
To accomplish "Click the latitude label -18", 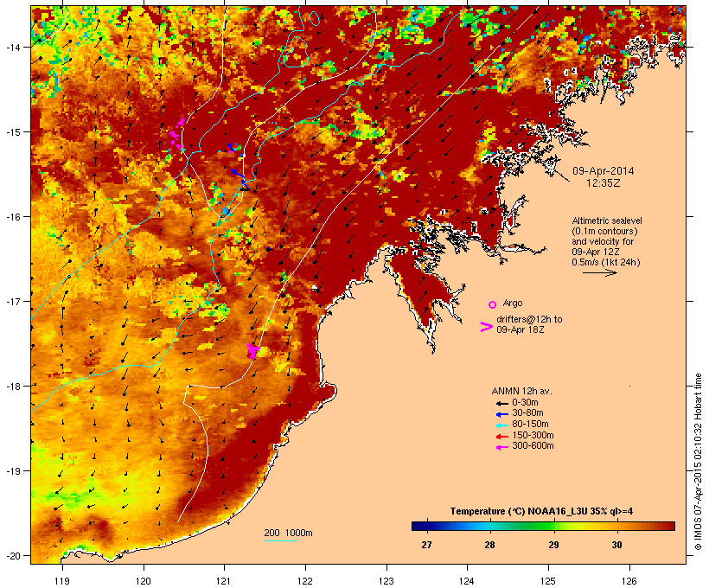I will pyautogui.click(x=12, y=387).
